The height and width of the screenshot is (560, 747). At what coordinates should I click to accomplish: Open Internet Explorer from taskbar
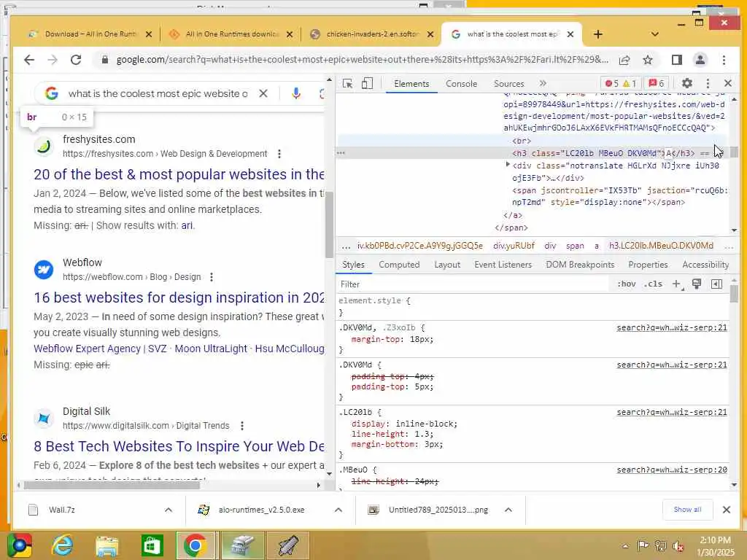pyautogui.click(x=63, y=545)
